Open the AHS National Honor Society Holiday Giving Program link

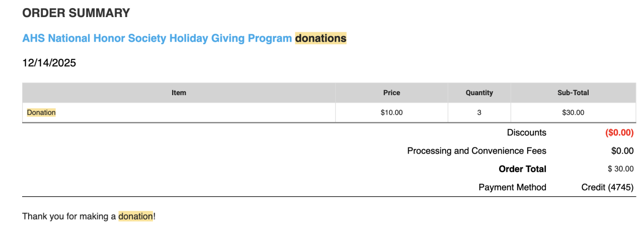click(x=157, y=38)
